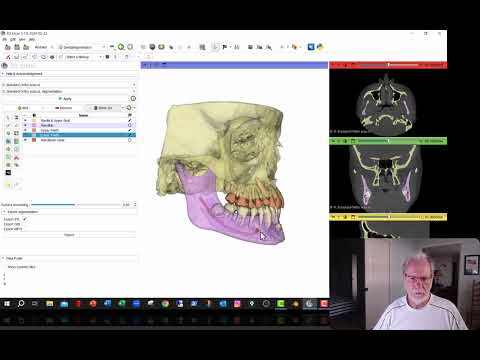480x360 pixels.
Task: Click the markups closed curve icon
Action: (x=43, y=57)
